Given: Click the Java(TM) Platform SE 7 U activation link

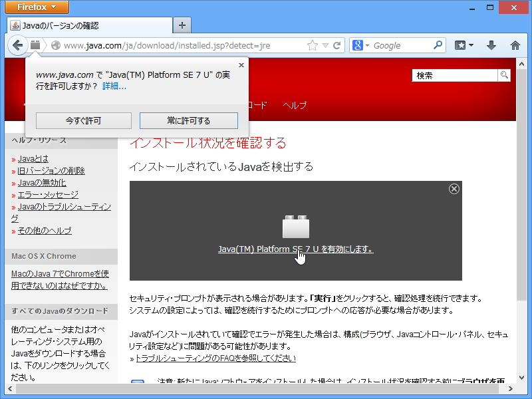Looking at the screenshot, I should tap(295, 249).
